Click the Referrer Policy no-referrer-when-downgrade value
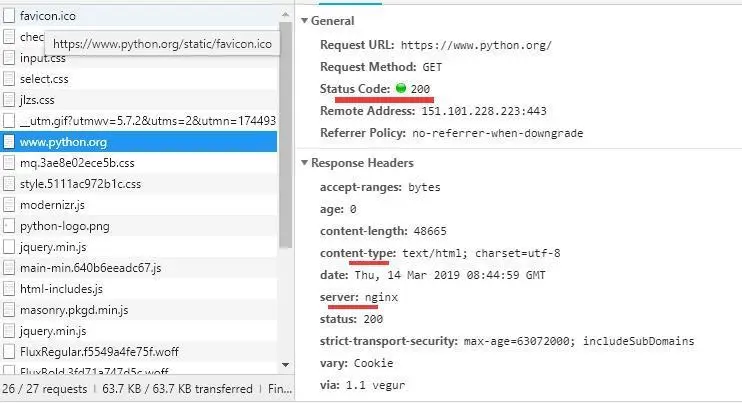The width and height of the screenshot is (742, 403). pos(497,133)
